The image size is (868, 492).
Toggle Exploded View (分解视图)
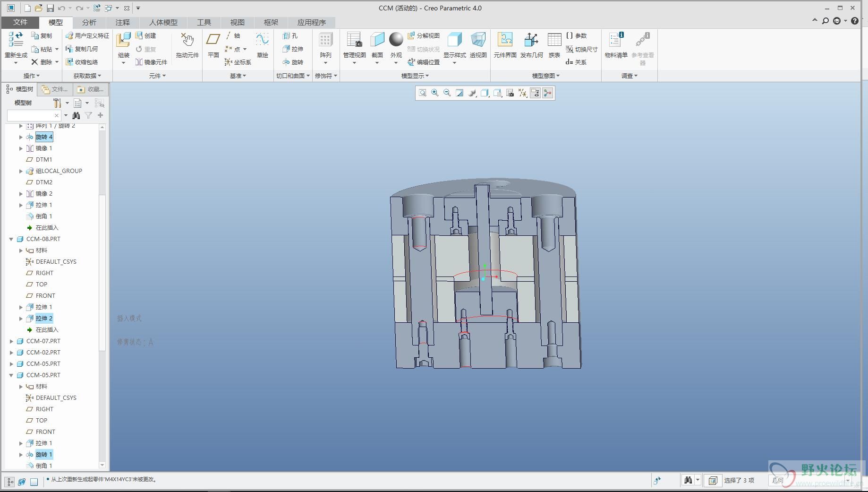(x=424, y=36)
